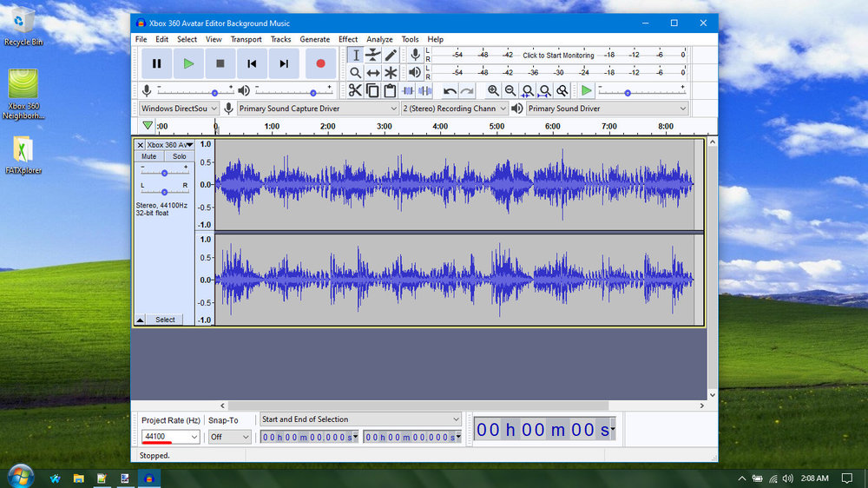Open the FATXplorer desktop shortcut
The height and width of the screenshot is (488, 868).
click(x=23, y=155)
